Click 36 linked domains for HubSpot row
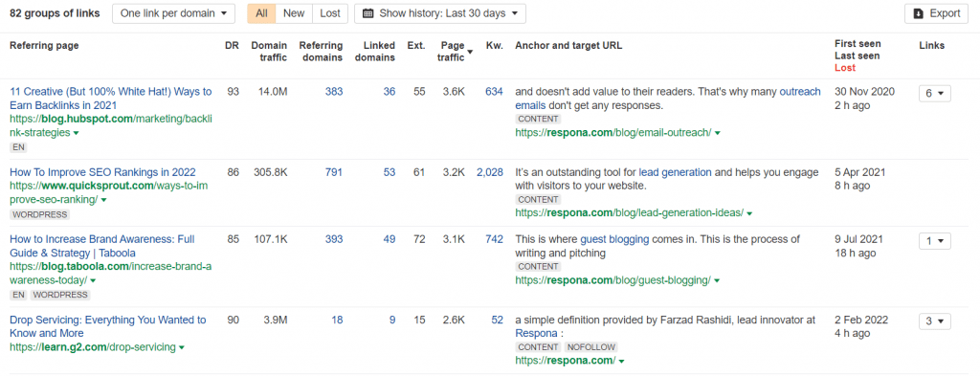Viewport: 980px width, 376px height. tap(390, 92)
